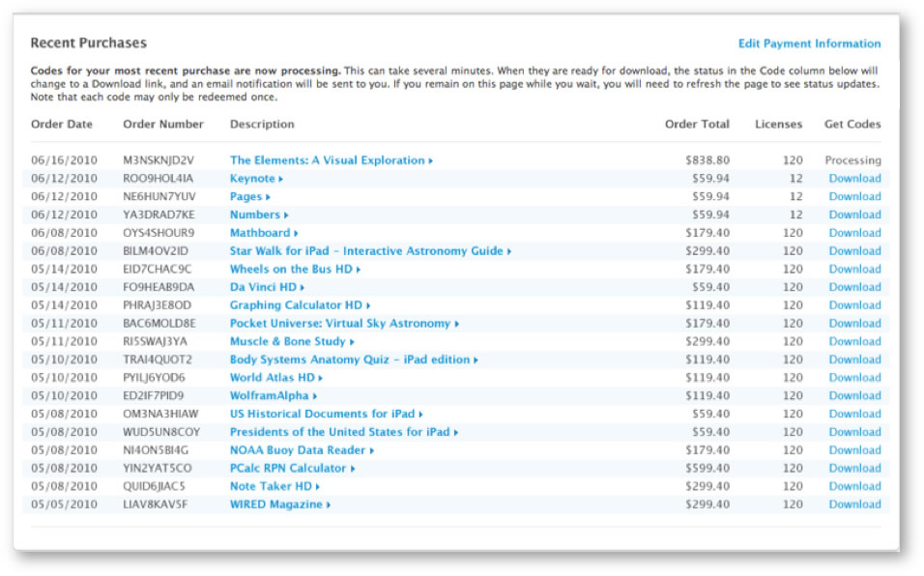Viewport: 924px width, 576px height.
Task: Select order number YIN2YAT5CO
Action: click(157, 468)
